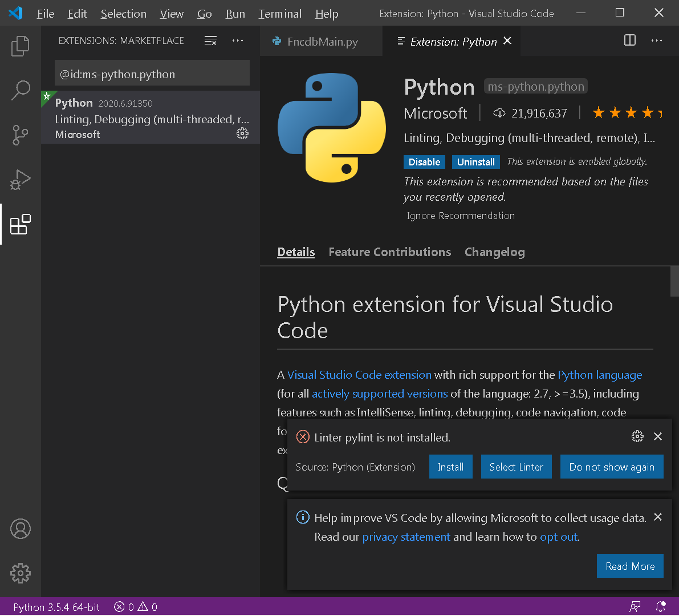The width and height of the screenshot is (679, 616).
Task: Open the feedback icon in status bar
Action: pyautogui.click(x=635, y=607)
